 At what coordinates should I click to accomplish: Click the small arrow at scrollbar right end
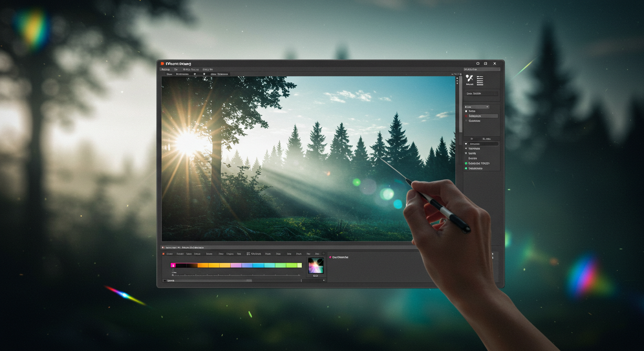(324, 281)
